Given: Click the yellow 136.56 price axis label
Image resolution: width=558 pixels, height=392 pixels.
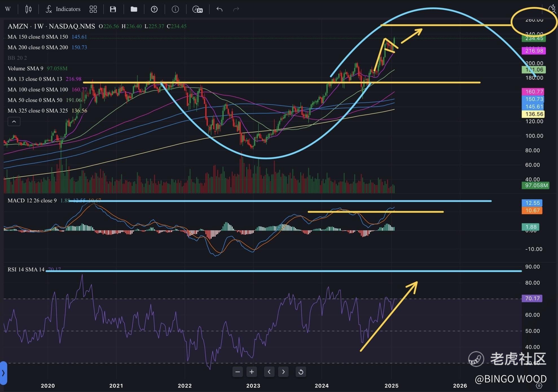Looking at the screenshot, I should (x=533, y=114).
